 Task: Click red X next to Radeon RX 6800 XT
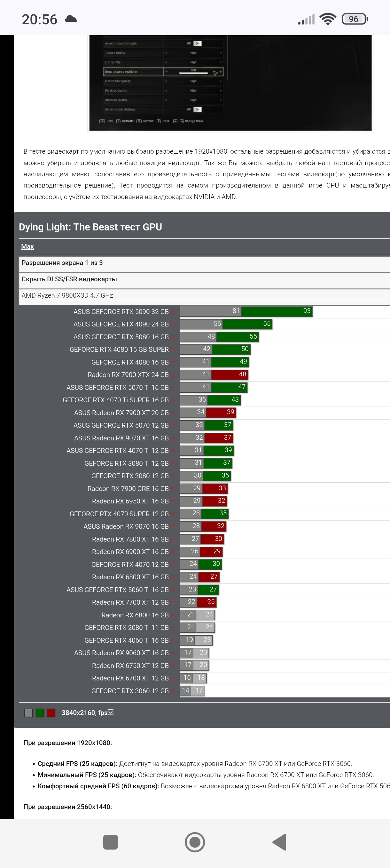[x=173, y=577]
